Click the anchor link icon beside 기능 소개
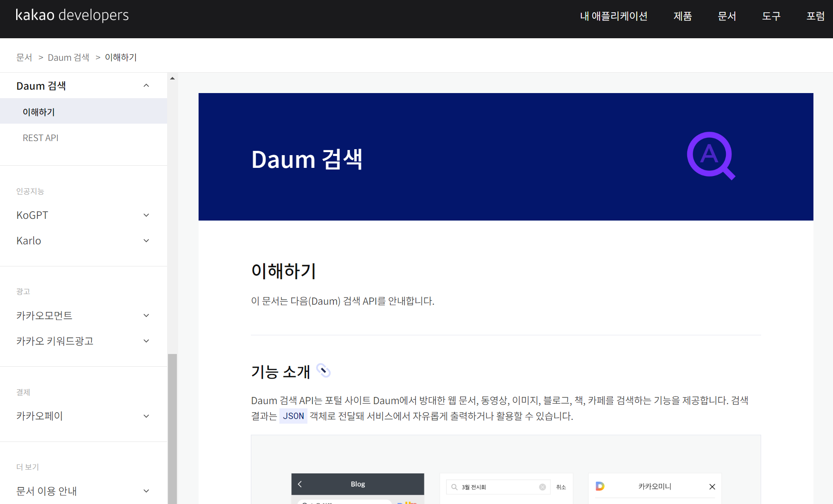The image size is (833, 504). point(324,371)
